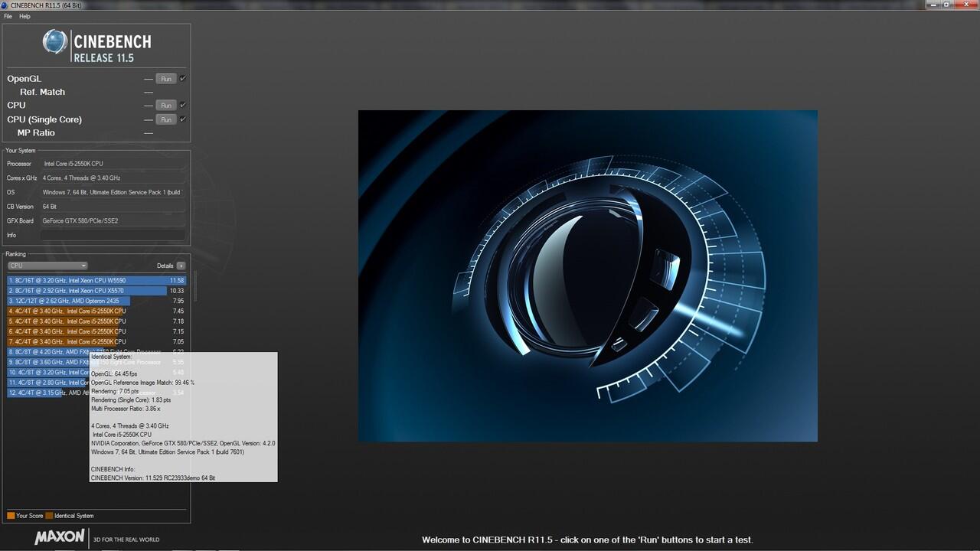Click the Details arrow button

[x=181, y=266]
